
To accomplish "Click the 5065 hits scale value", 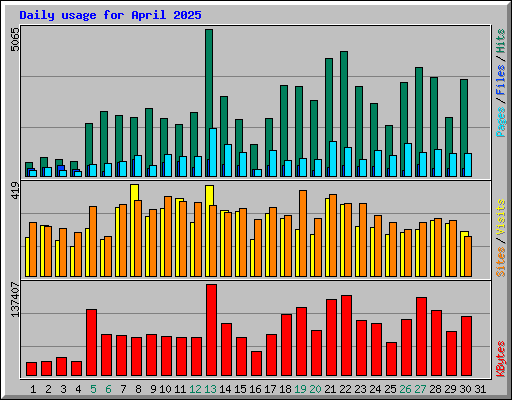I will 15,39.
